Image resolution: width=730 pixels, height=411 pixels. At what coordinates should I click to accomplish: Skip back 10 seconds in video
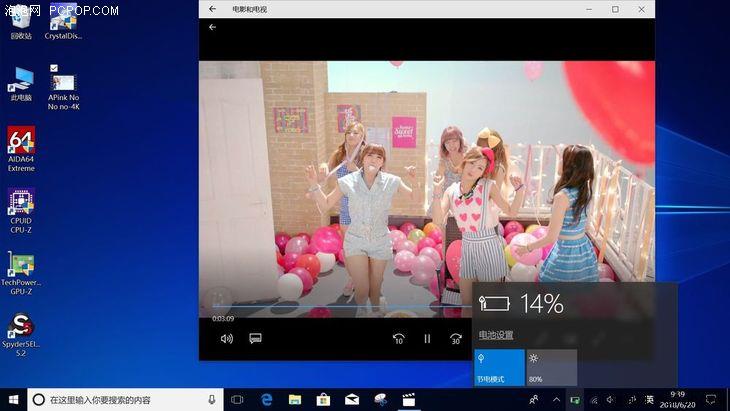398,338
